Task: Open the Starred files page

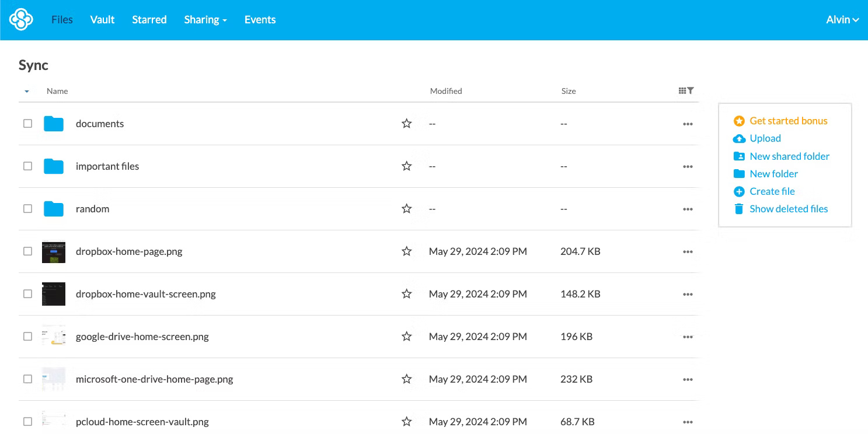Action: (149, 19)
